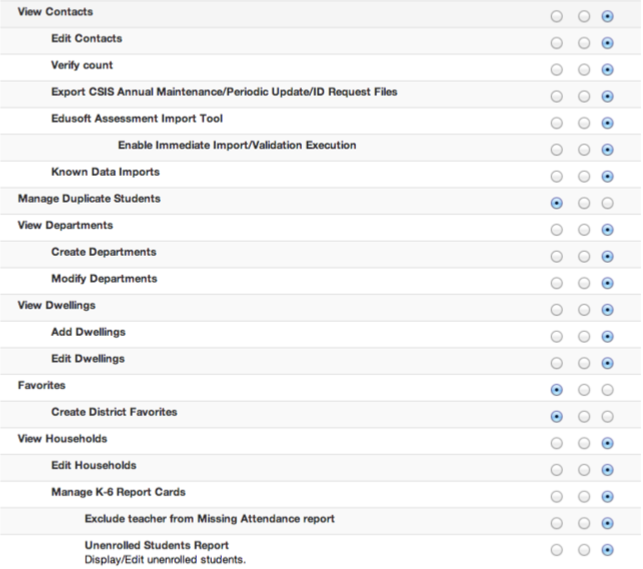The image size is (643, 569).
Task: Select first radio button for View Contacts
Action: pyautogui.click(x=556, y=16)
